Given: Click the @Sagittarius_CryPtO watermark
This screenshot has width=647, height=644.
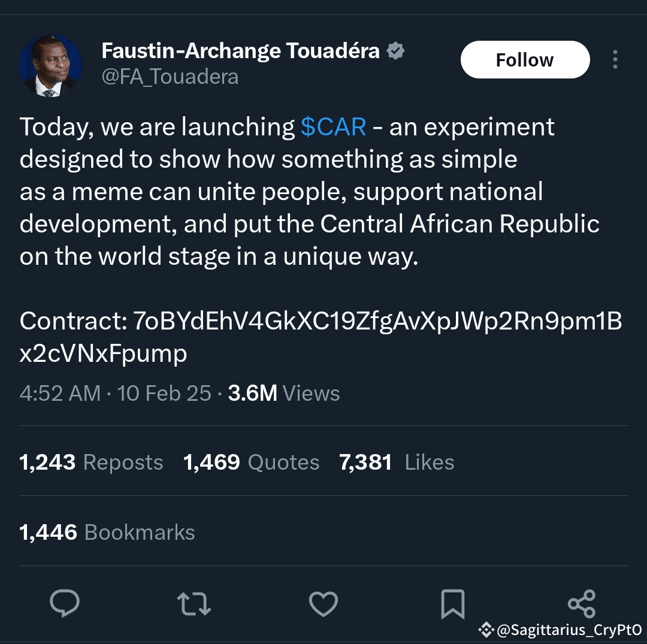Looking at the screenshot, I should (563, 630).
